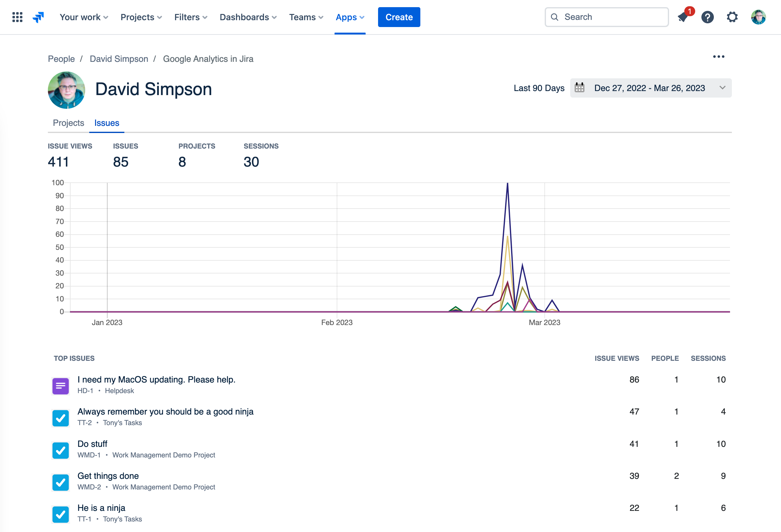
Task: Open the settings gear icon
Action: [732, 17]
